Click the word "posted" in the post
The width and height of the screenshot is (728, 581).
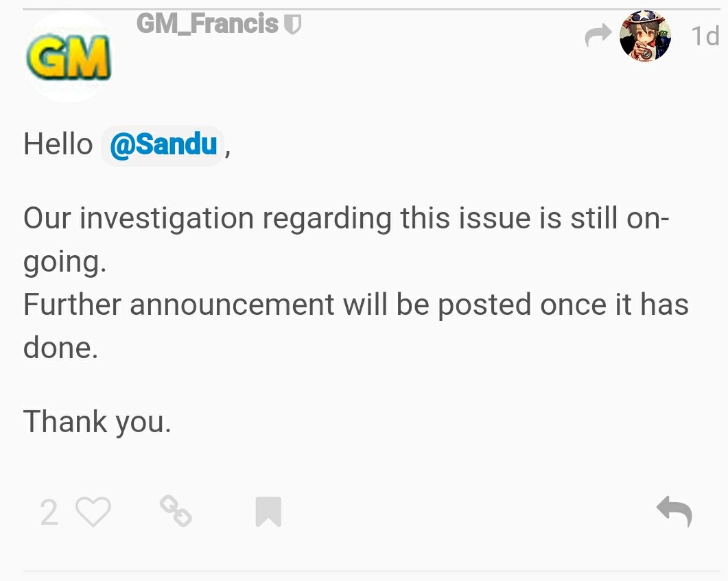coord(484,305)
